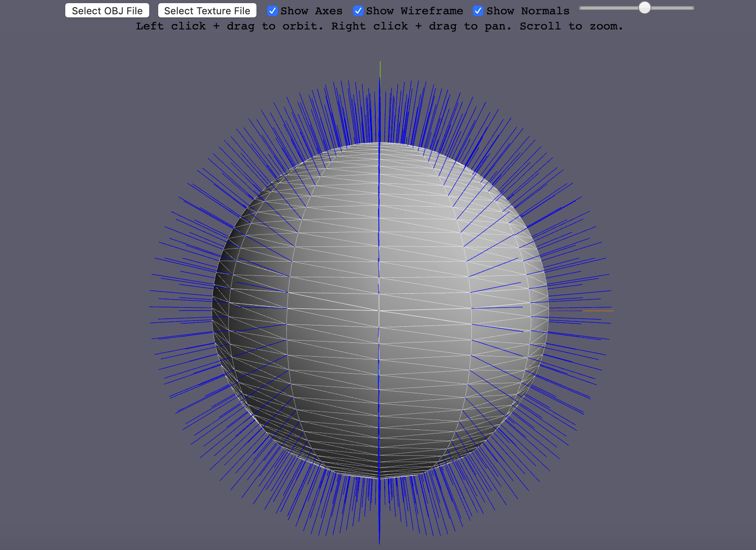This screenshot has width=756, height=550.
Task: Click the slider track left of the thumb
Action: [x=608, y=8]
